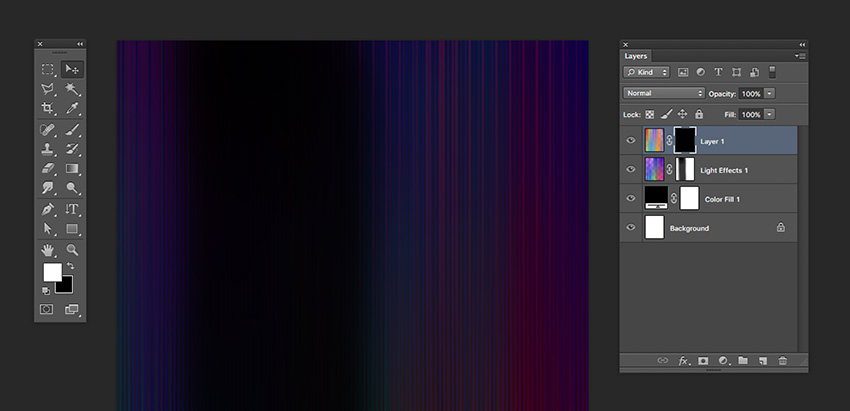
Task: Select the Rectangular Marquee tool
Action: click(x=48, y=69)
